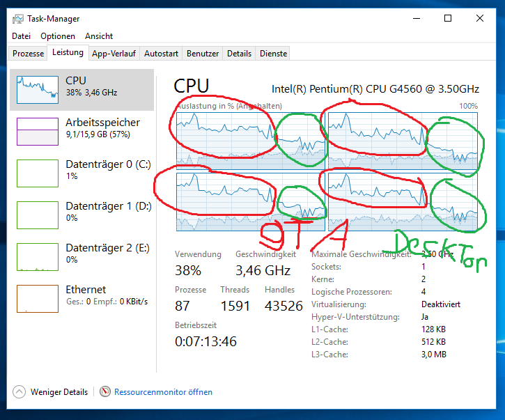Image resolution: width=505 pixels, height=420 pixels.
Task: Switch to the Autostart tab
Action: click(161, 53)
